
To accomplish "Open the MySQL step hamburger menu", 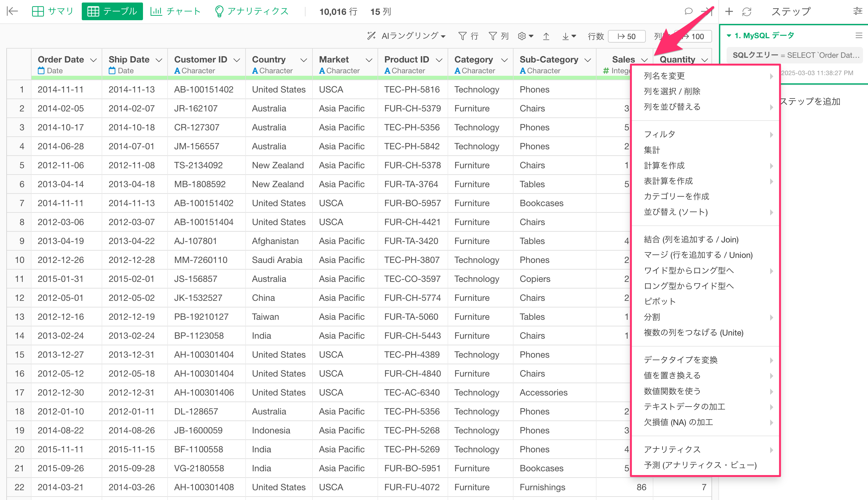I will pyautogui.click(x=859, y=35).
